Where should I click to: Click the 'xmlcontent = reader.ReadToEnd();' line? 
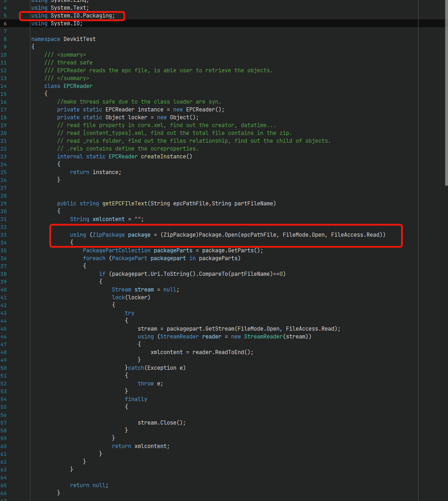point(202,352)
